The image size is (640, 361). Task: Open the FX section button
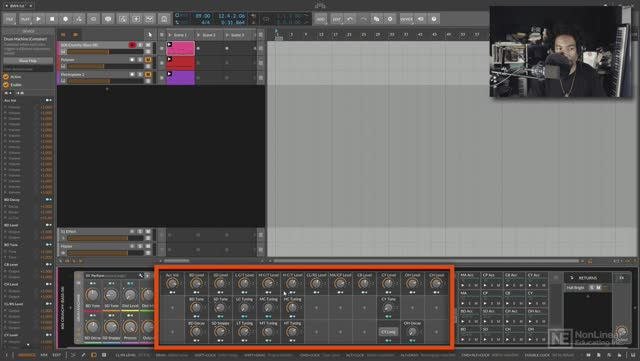(x=622, y=278)
